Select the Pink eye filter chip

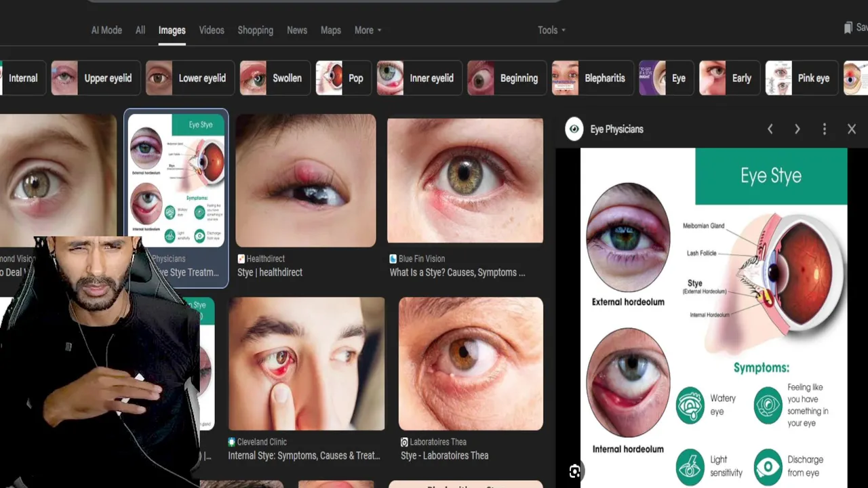(802, 78)
